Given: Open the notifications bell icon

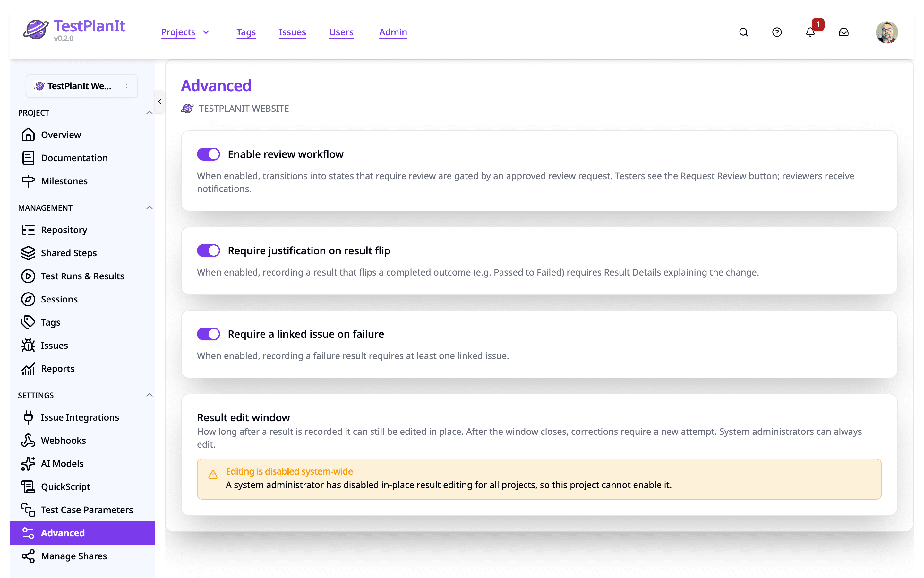Looking at the screenshot, I should coord(810,32).
